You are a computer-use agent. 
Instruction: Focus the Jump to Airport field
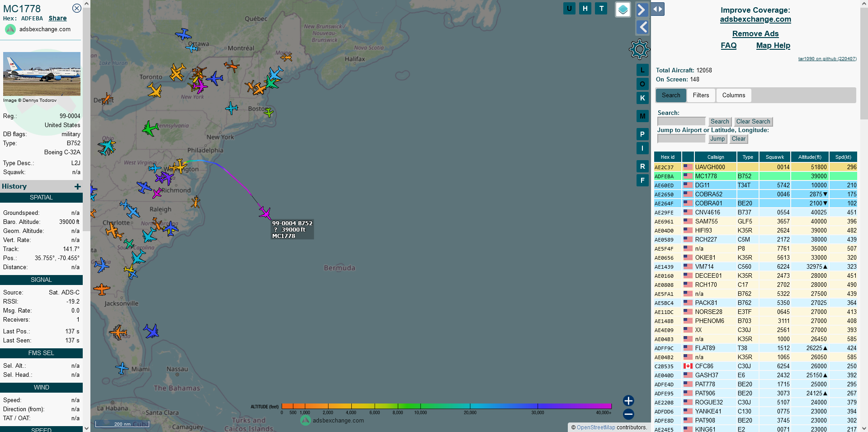click(681, 138)
